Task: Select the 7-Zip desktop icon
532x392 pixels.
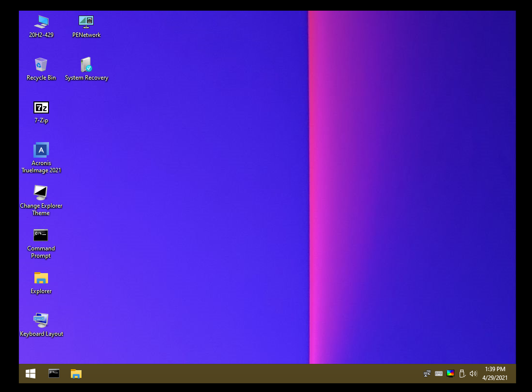Action: [x=41, y=112]
